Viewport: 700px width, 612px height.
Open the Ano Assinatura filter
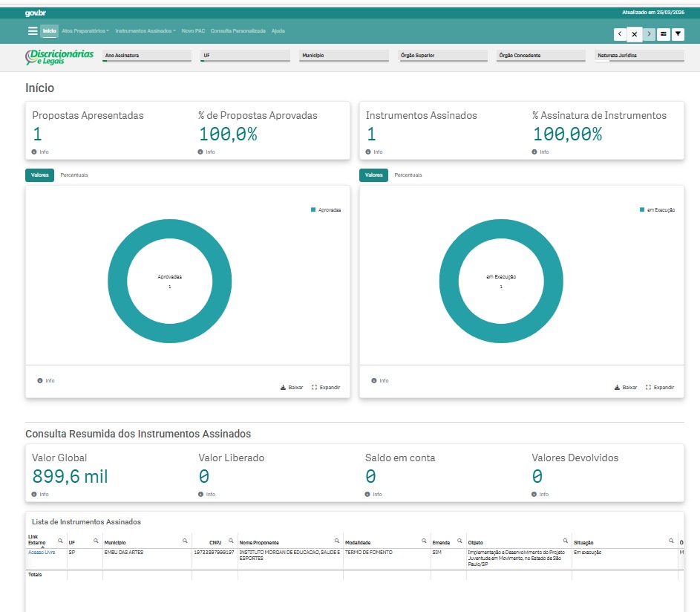146,56
